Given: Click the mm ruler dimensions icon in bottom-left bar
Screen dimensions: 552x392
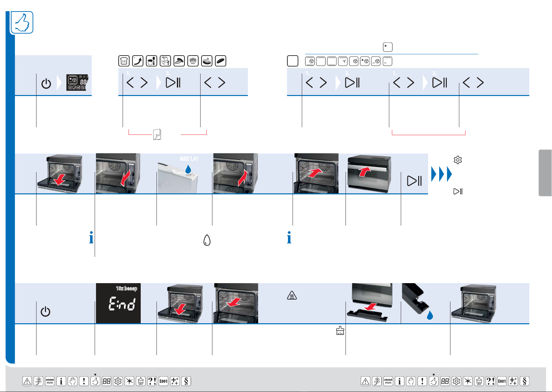Looking at the screenshot, I should [x=50, y=381].
